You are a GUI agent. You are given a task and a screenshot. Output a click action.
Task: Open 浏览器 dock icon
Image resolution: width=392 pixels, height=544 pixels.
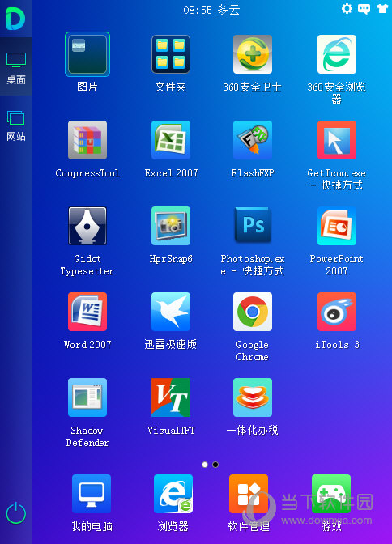click(x=173, y=494)
